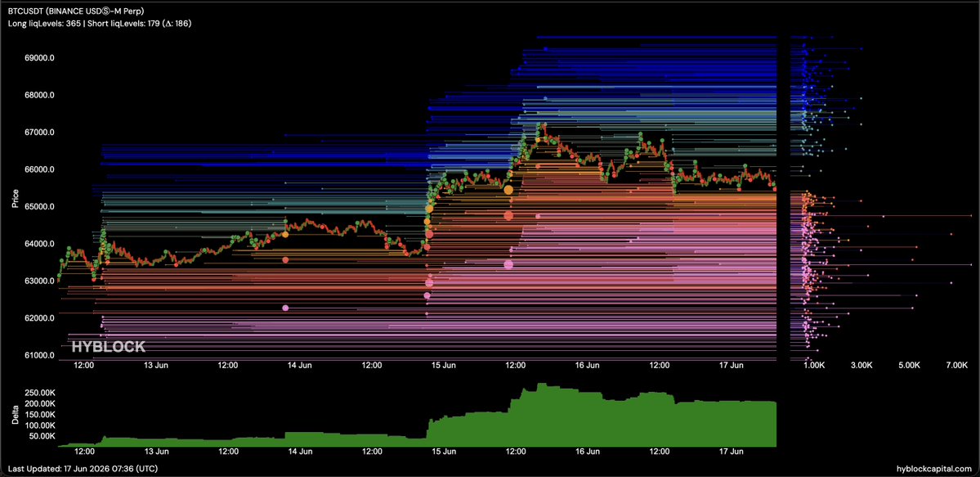Click the 5.00K liquidation size axis label
Image resolution: width=980 pixels, height=477 pixels.
pos(910,364)
